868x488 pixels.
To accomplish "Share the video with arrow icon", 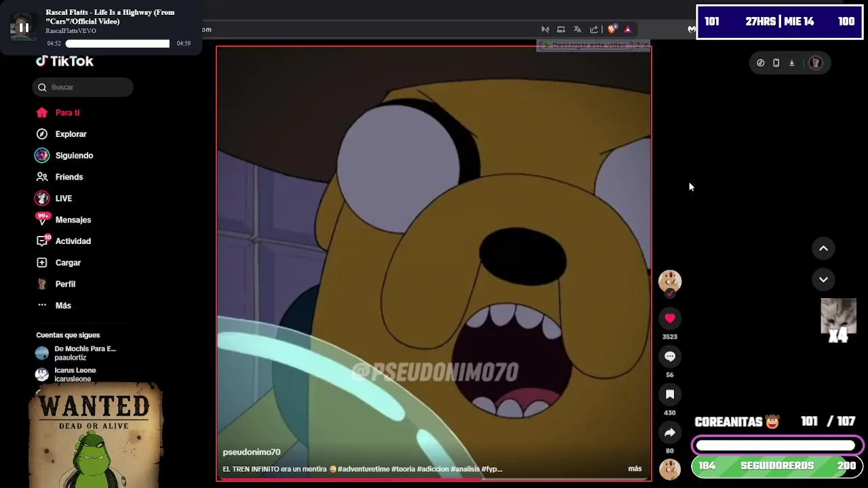I will (670, 432).
